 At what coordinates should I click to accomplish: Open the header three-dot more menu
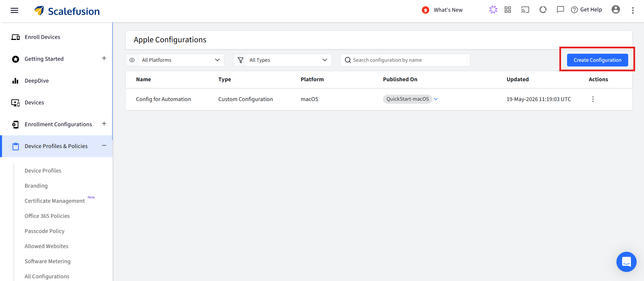pos(633,10)
